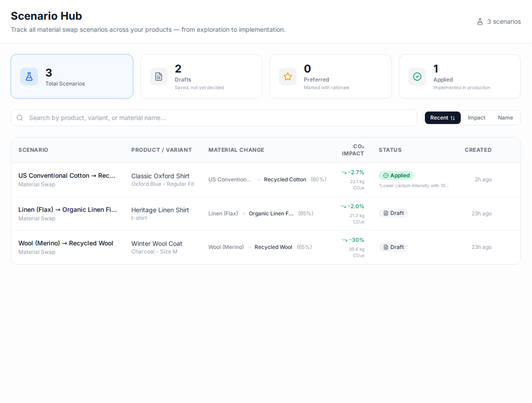Click the '39.6 kg CO₂e' value
Viewport: 532px width, 403px height.
[x=357, y=252]
